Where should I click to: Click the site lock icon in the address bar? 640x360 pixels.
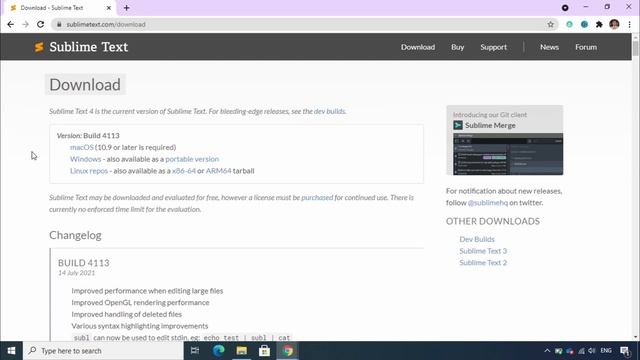[59, 24]
